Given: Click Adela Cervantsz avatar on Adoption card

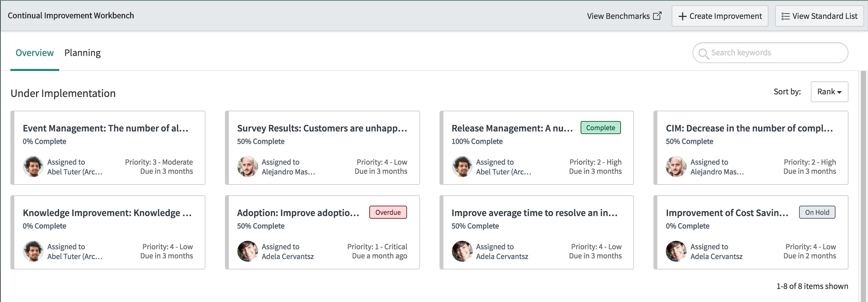Looking at the screenshot, I should pos(248,251).
